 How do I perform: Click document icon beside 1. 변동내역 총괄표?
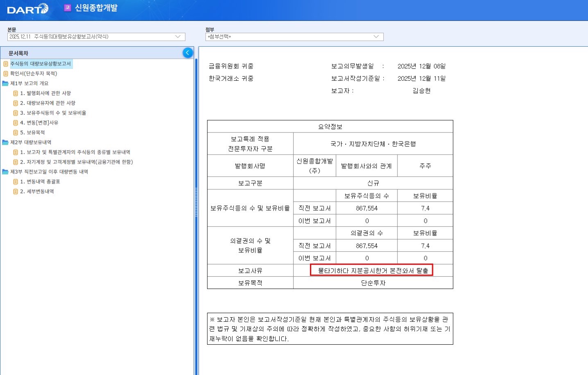point(15,182)
